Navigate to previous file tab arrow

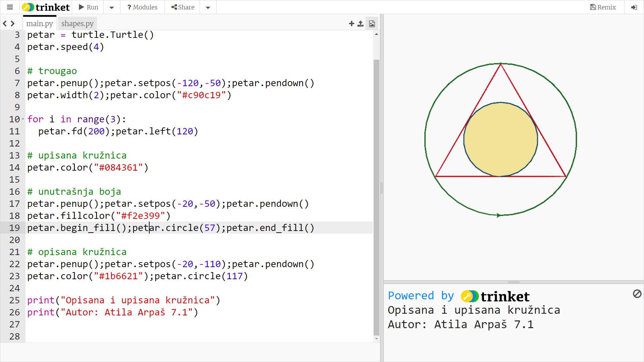5,23
